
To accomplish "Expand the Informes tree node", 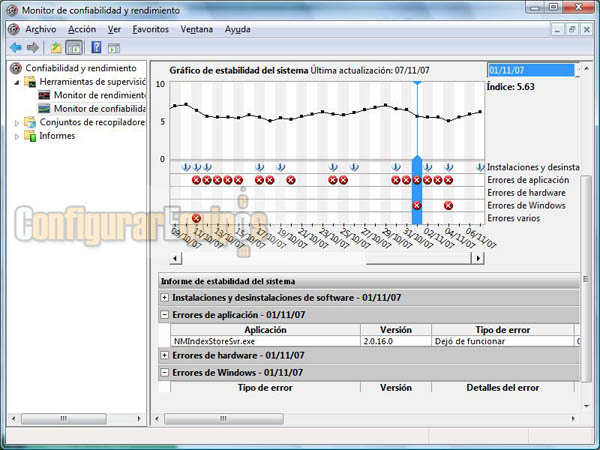I will tap(17, 136).
